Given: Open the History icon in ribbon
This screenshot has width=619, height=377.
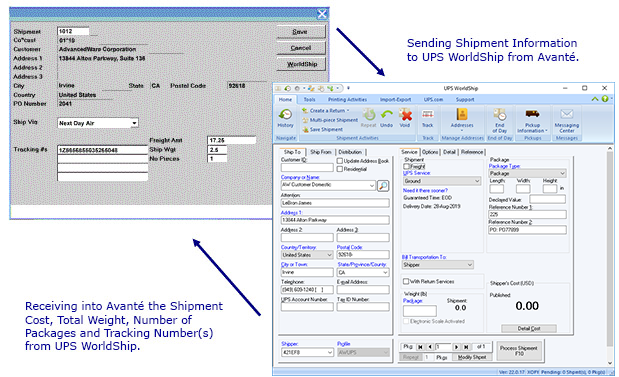Looking at the screenshot, I should click(x=285, y=115).
